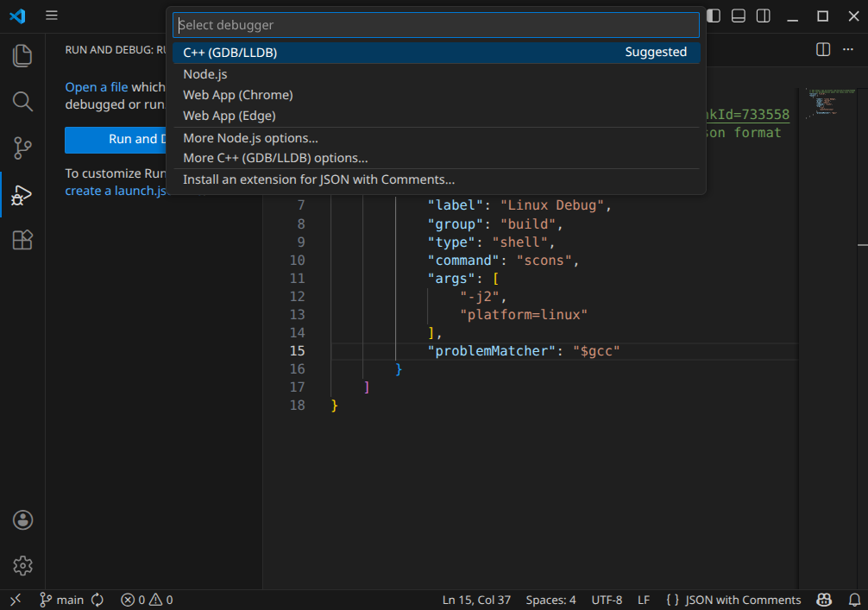Viewport: 868px width, 610px height.
Task: Click the "platform=linux" argument
Action: (523, 314)
